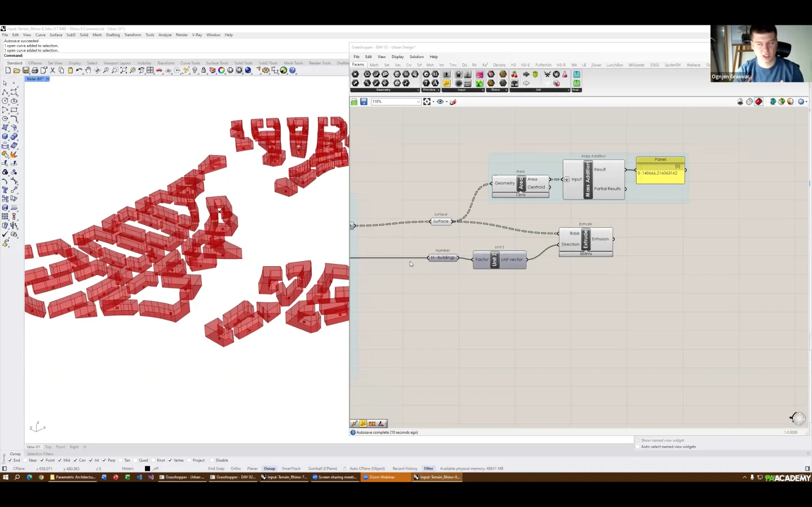This screenshot has width=812, height=507.
Task: Uncheck the Vertex osnap checkbox
Action: [x=170, y=460]
